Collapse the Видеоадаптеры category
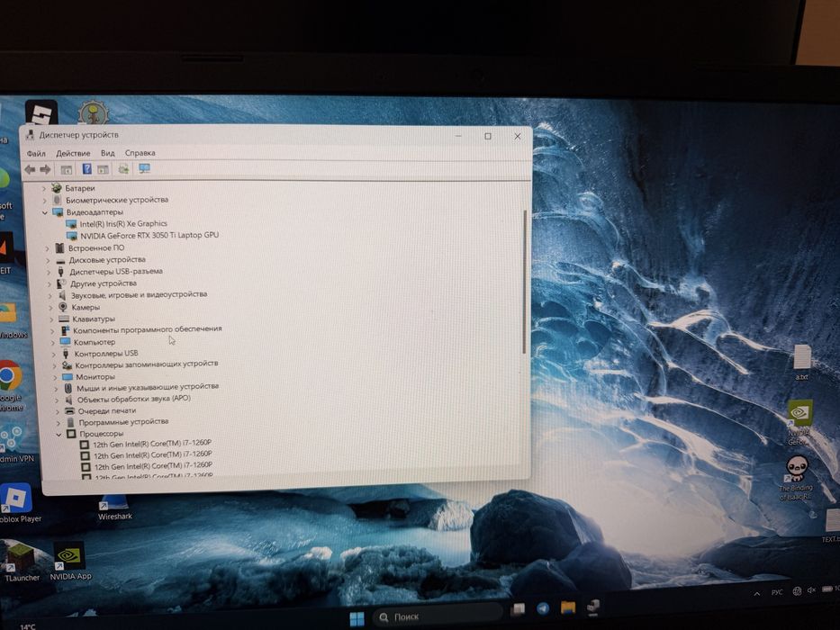The width and height of the screenshot is (840, 630). pyautogui.click(x=45, y=212)
